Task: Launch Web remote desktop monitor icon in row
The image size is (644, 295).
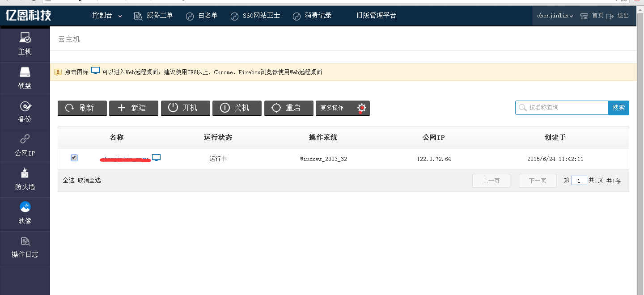Action: (x=156, y=158)
